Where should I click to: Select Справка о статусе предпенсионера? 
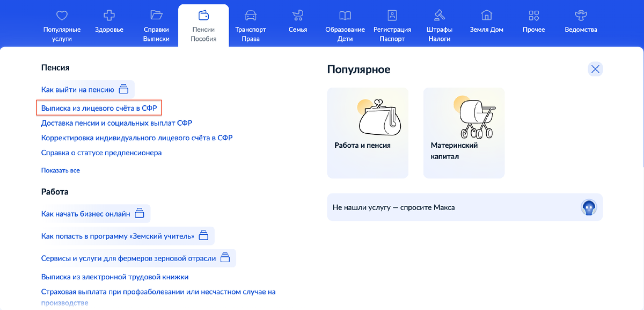click(101, 153)
